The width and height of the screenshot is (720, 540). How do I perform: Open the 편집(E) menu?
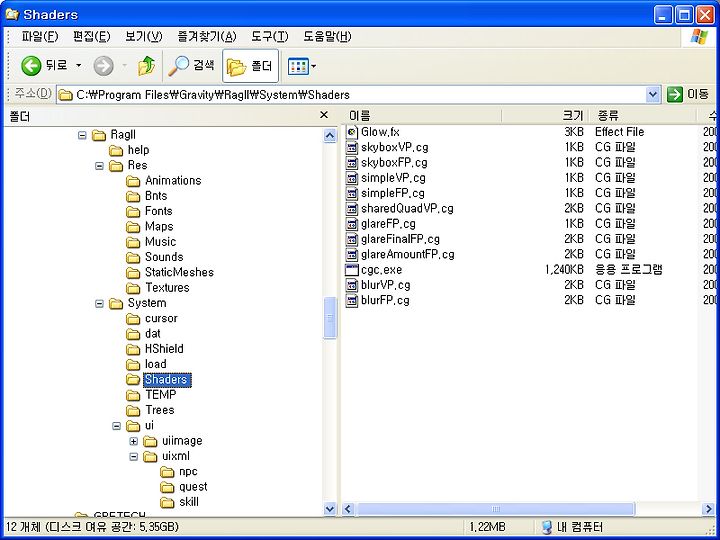(91, 37)
